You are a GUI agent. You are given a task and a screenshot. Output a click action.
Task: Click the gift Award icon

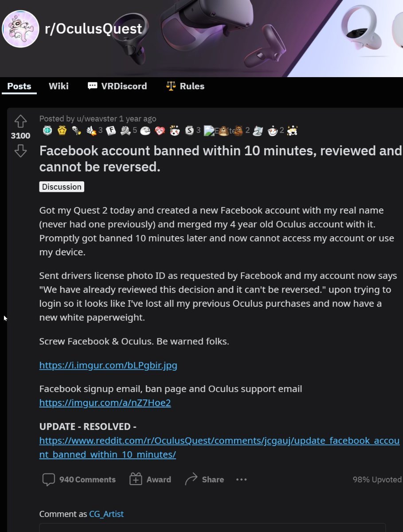pyautogui.click(x=135, y=479)
